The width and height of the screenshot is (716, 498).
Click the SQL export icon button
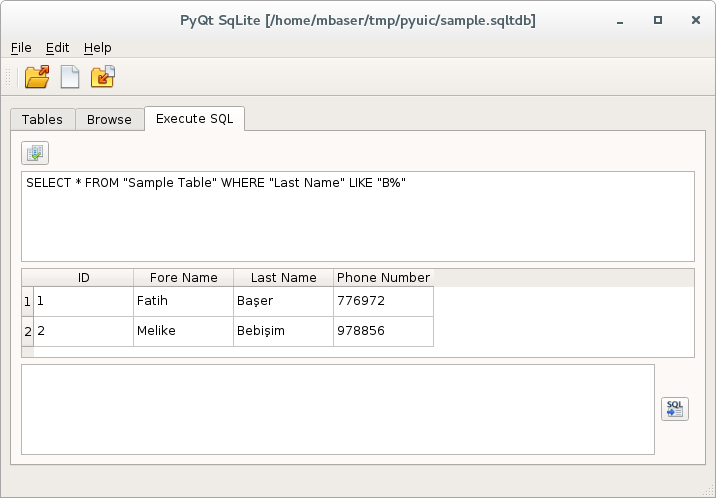click(x=674, y=409)
